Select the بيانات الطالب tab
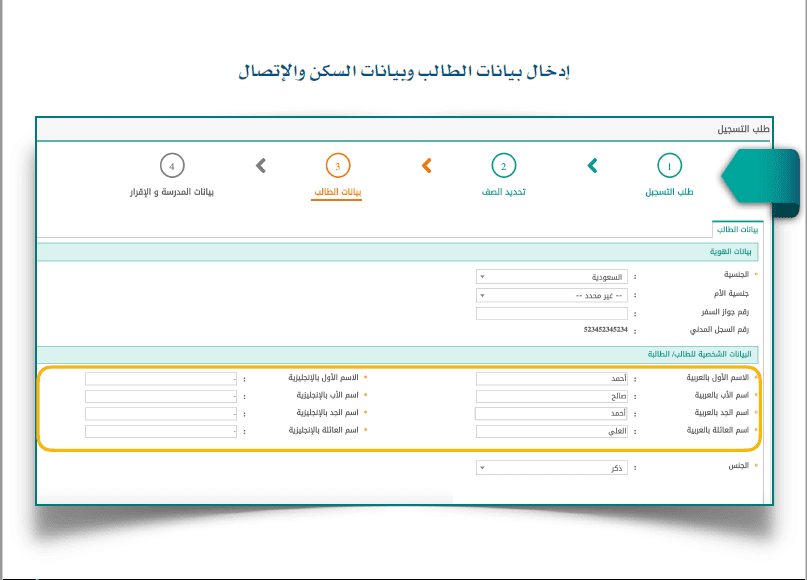 click(737, 230)
